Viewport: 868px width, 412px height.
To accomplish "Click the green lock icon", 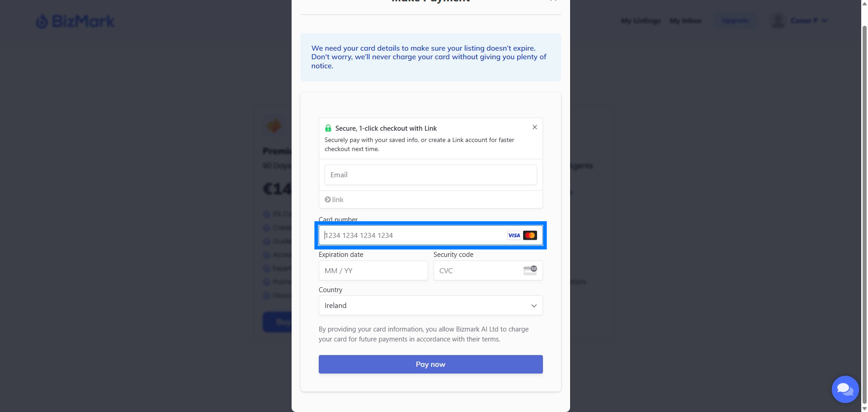I will pyautogui.click(x=328, y=128).
